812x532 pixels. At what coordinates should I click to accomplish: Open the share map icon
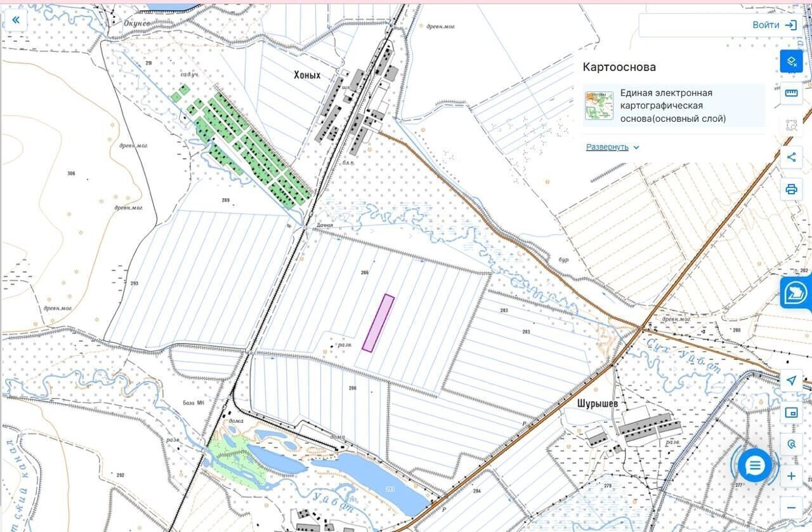click(791, 157)
